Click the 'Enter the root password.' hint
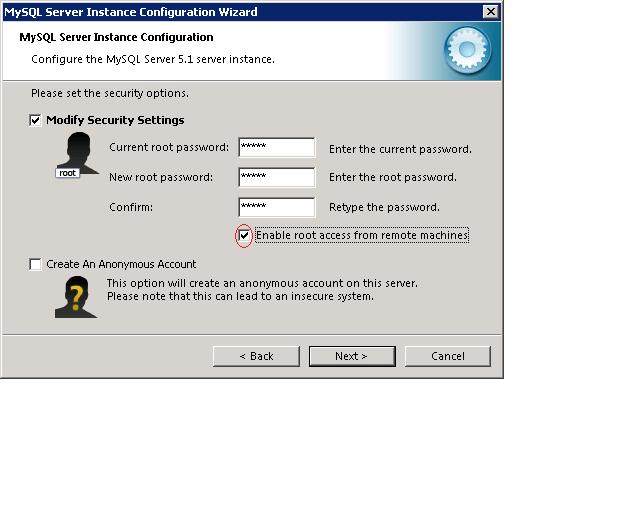The height and width of the screenshot is (512, 640). (393, 177)
